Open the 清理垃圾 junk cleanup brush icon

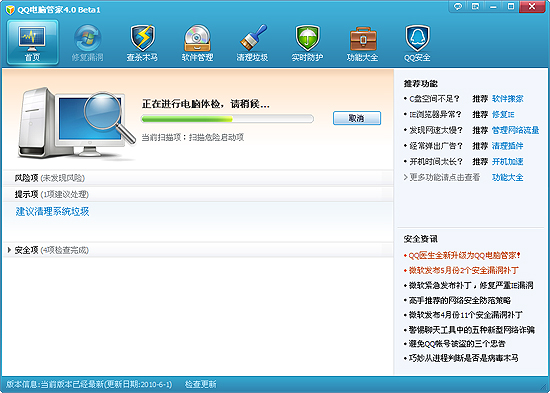(x=252, y=42)
